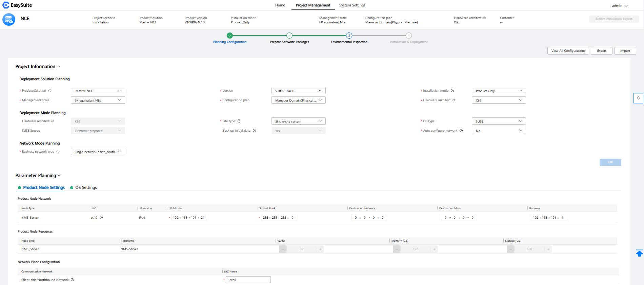Open help tip beside Back up initial data

[254, 131]
